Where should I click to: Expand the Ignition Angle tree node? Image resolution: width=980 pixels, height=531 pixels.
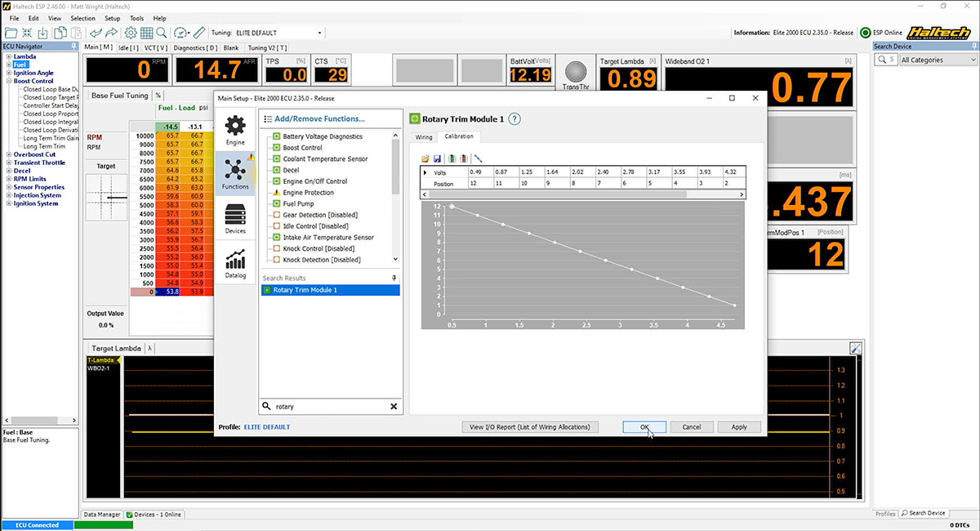tap(8, 73)
